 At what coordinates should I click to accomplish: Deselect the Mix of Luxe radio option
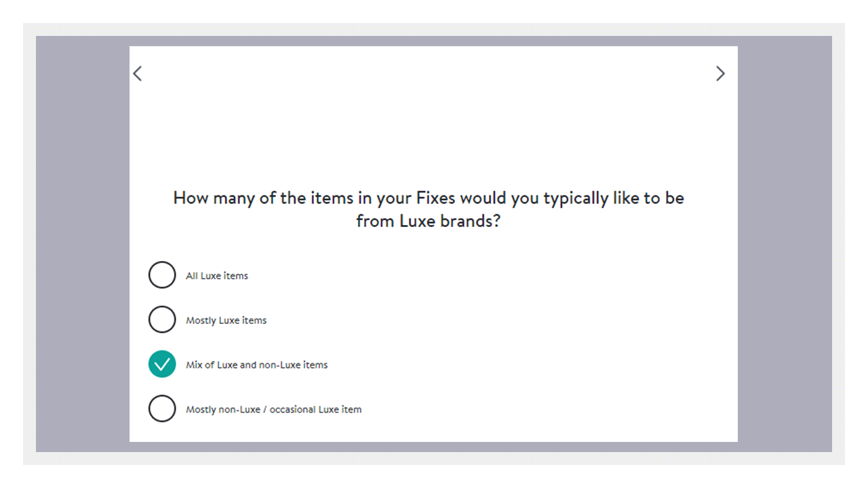162,365
